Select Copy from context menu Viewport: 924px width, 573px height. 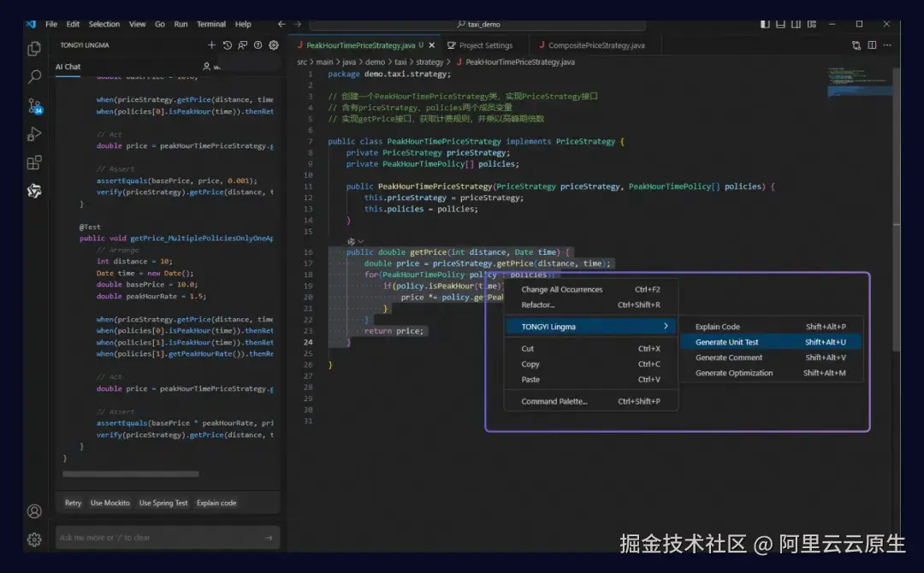pos(590,364)
